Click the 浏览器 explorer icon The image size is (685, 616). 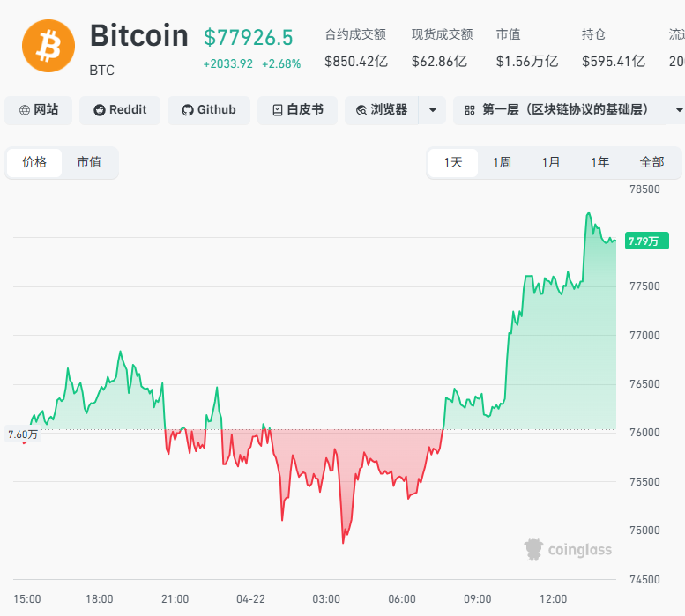[x=361, y=110]
